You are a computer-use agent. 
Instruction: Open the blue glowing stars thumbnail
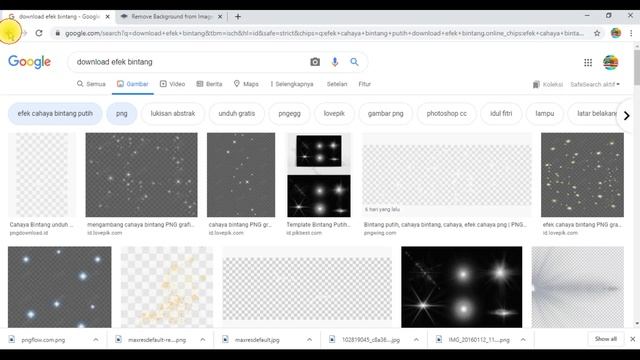click(60, 287)
